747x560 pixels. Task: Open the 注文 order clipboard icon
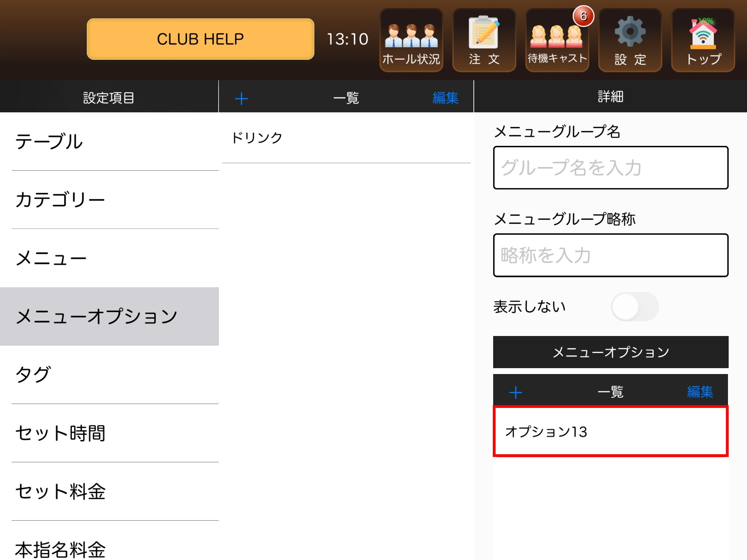[x=484, y=40]
